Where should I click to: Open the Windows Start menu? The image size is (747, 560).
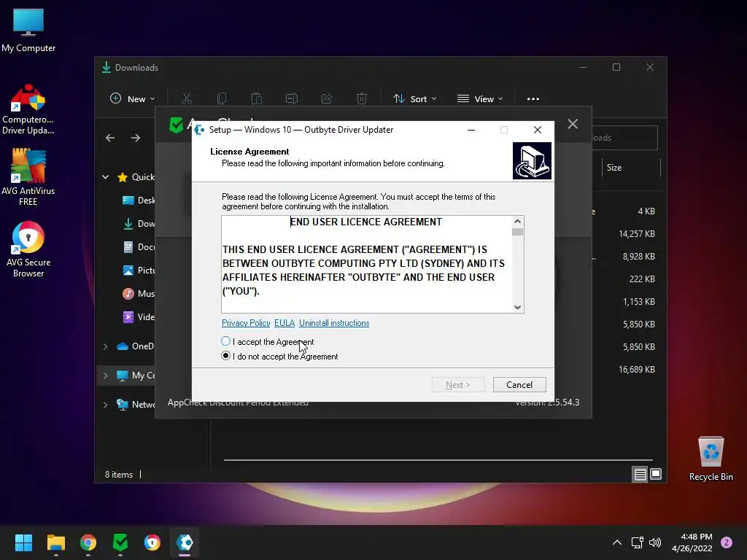(x=23, y=542)
